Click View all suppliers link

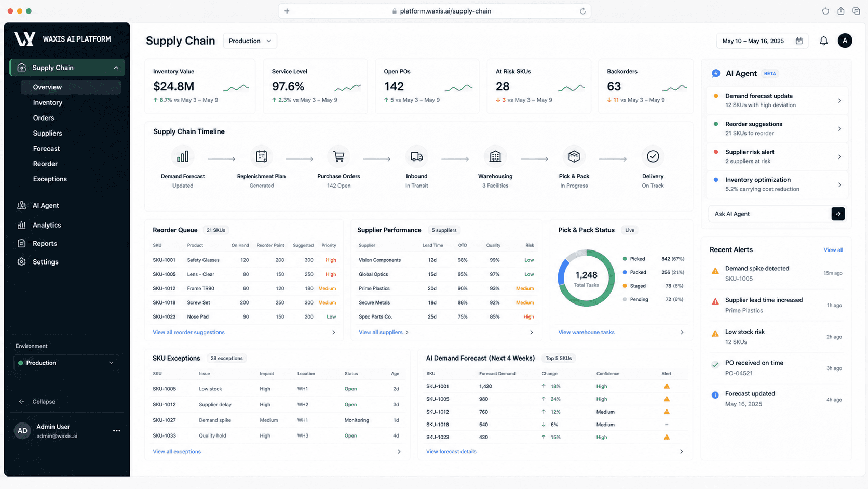(x=381, y=332)
